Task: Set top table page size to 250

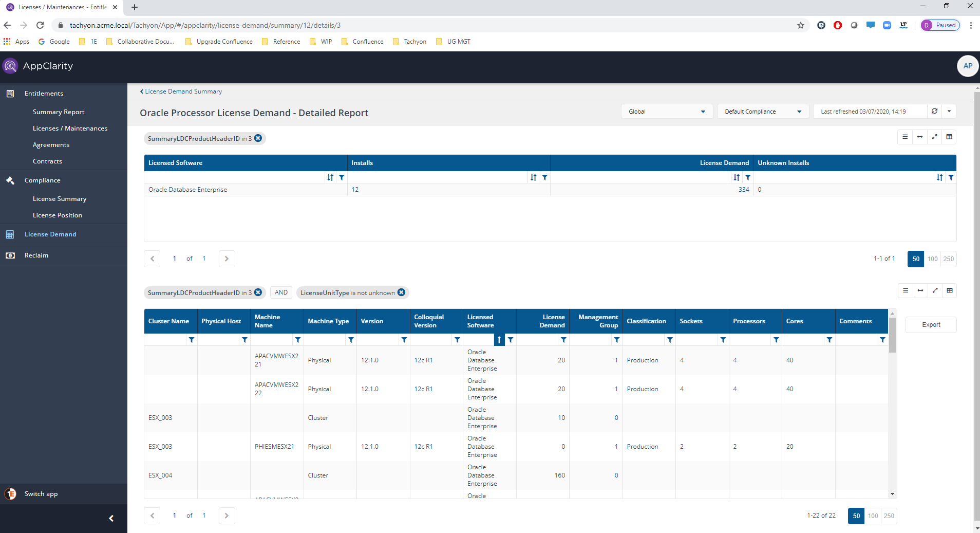Action: tap(949, 259)
